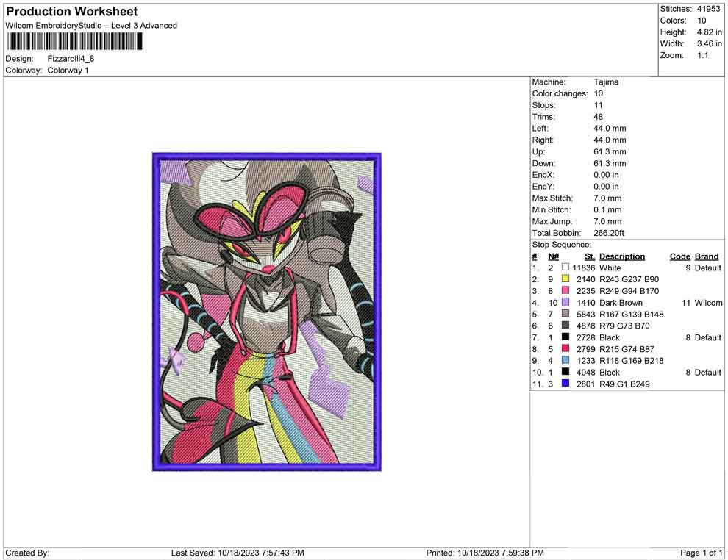Click the stitch count 11836 in row 1
Screen dimensions: 728x560
point(584,268)
